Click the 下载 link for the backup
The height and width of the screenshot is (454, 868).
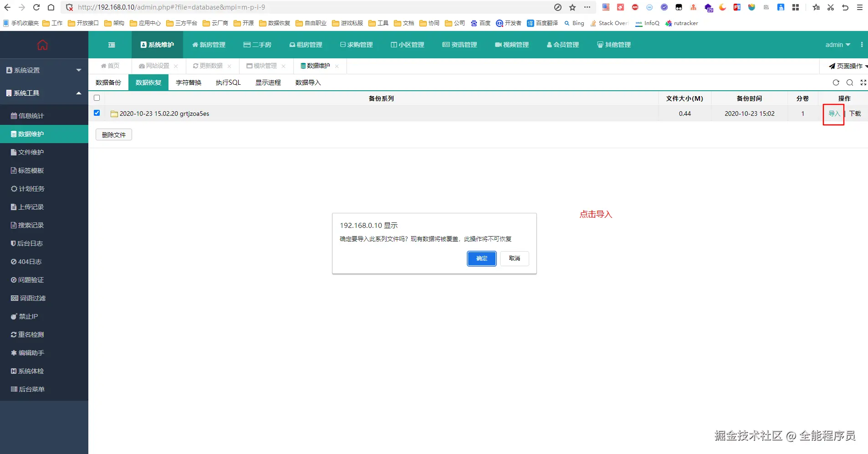tap(855, 113)
